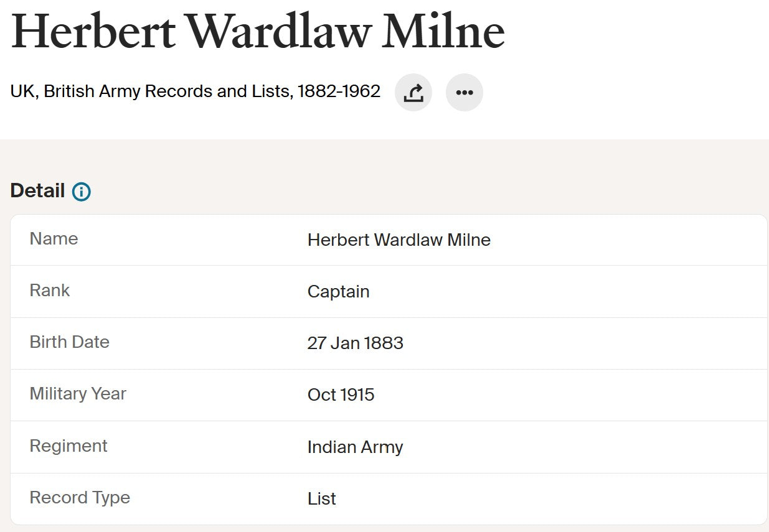Click the Detail section heading

(x=37, y=190)
